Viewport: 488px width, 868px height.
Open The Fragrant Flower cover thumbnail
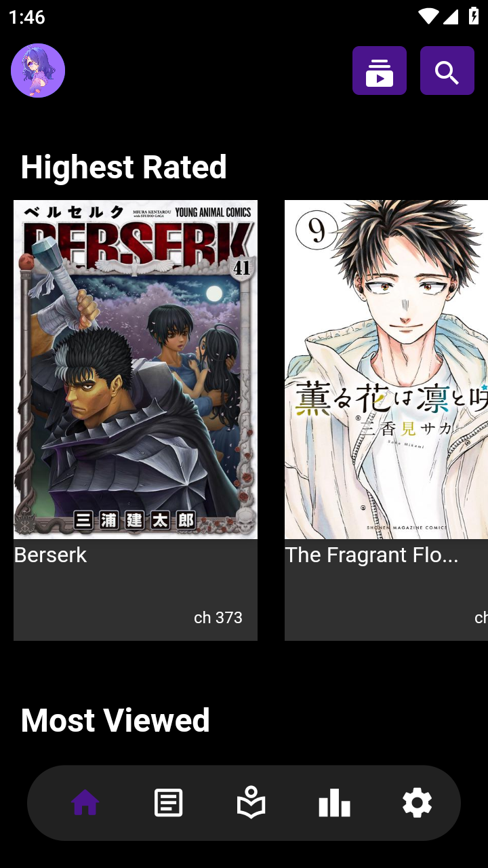click(386, 370)
